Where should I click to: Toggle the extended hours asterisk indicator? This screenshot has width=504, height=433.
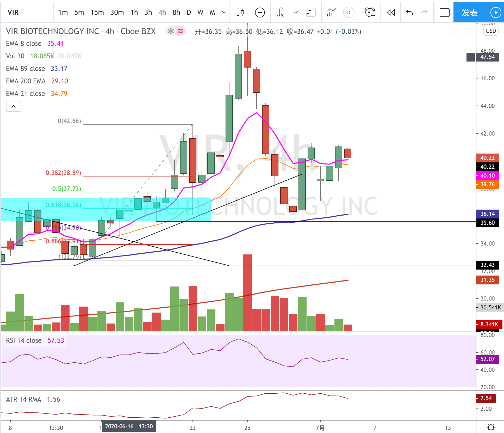171,31
